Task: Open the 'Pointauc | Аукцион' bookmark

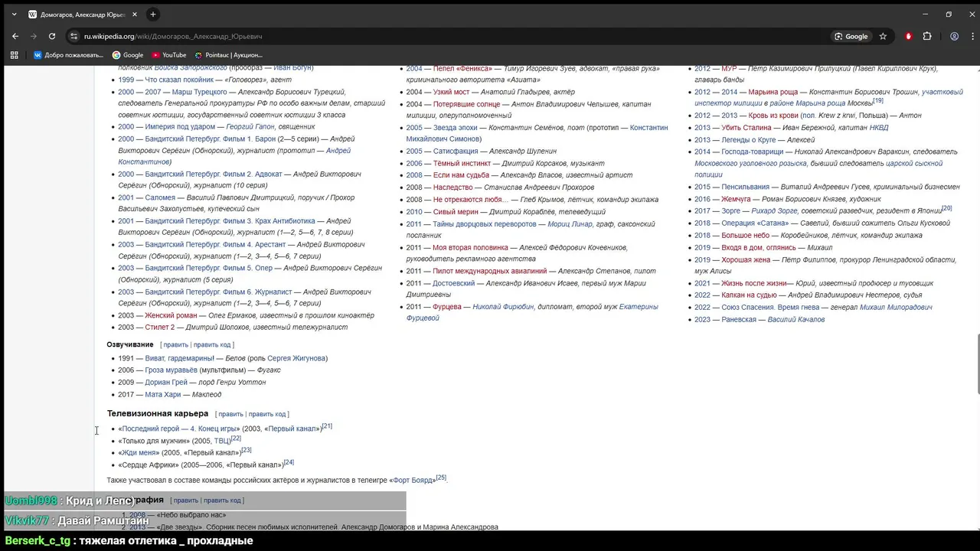Action: click(x=228, y=55)
